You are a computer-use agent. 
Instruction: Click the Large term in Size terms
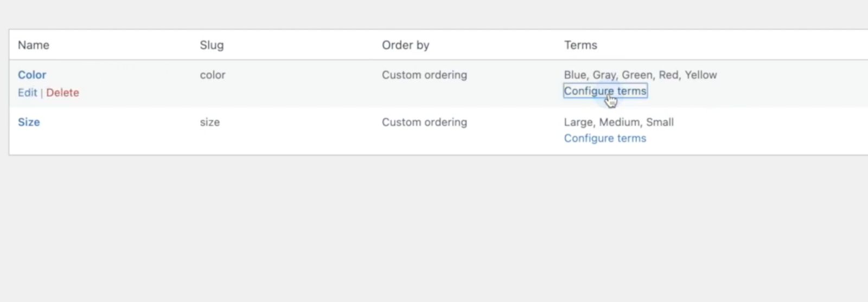click(578, 122)
